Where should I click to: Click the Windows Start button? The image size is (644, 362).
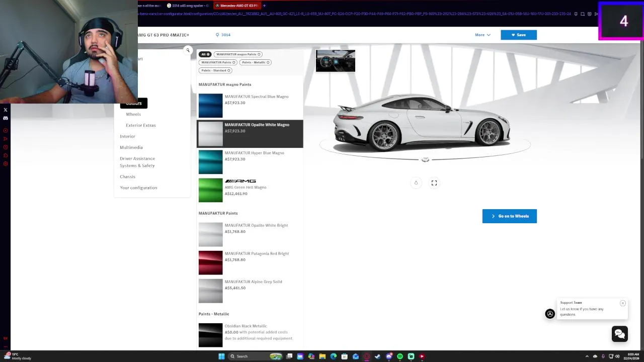click(x=221, y=356)
